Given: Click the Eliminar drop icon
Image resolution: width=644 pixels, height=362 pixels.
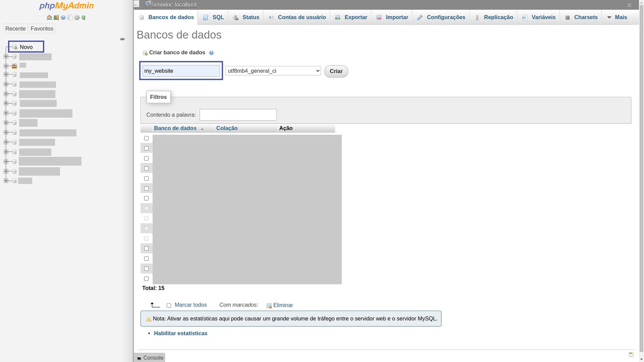Looking at the screenshot, I should coord(269,306).
